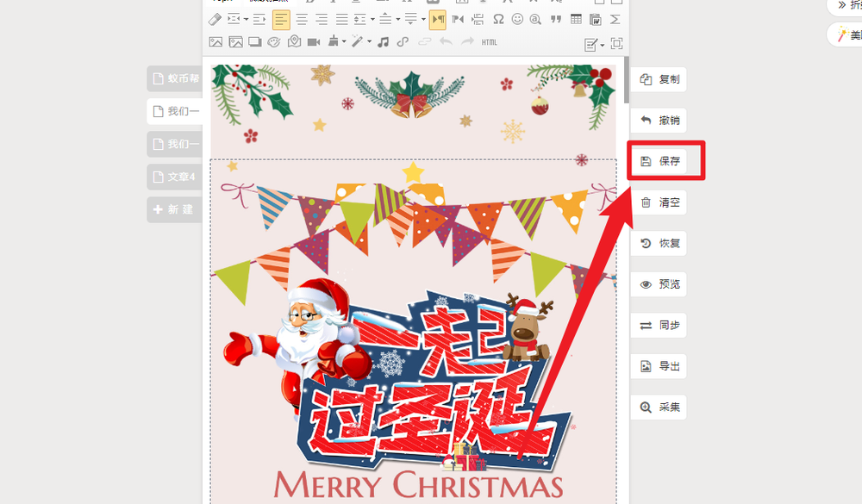
Task: Click the 撤销 undo button
Action: tap(659, 121)
